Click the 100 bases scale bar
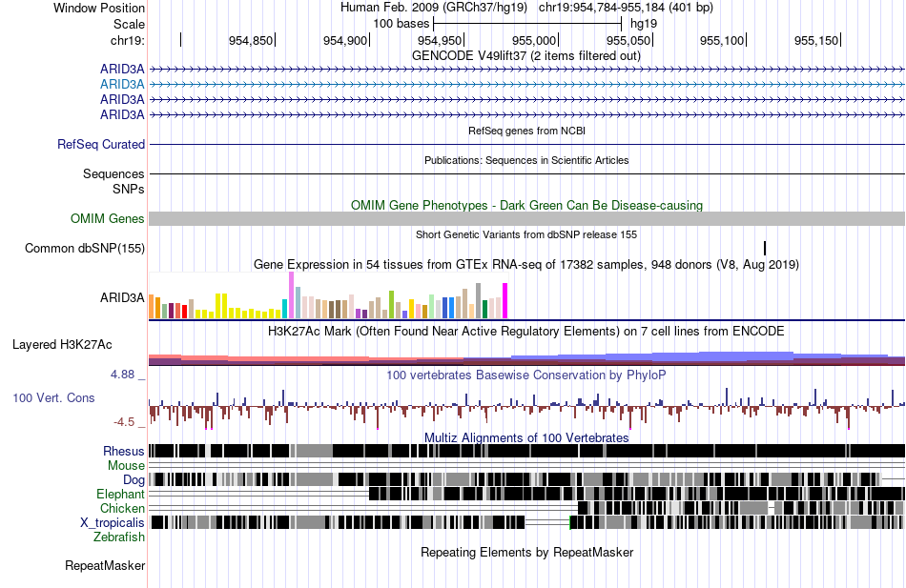Screen dimensions: 906x588 pyautogui.click(x=527, y=24)
